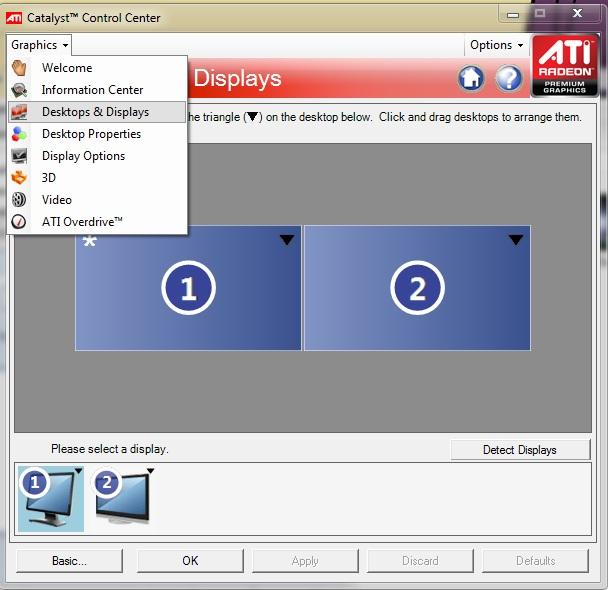
Task: Select the display 2 monitor thumbnail icon
Action: pyautogui.click(x=123, y=499)
